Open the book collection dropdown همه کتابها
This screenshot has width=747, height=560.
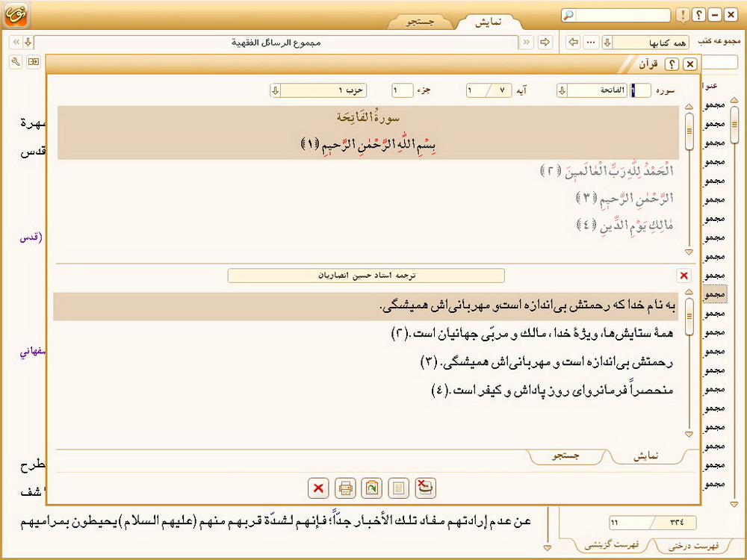[607, 43]
